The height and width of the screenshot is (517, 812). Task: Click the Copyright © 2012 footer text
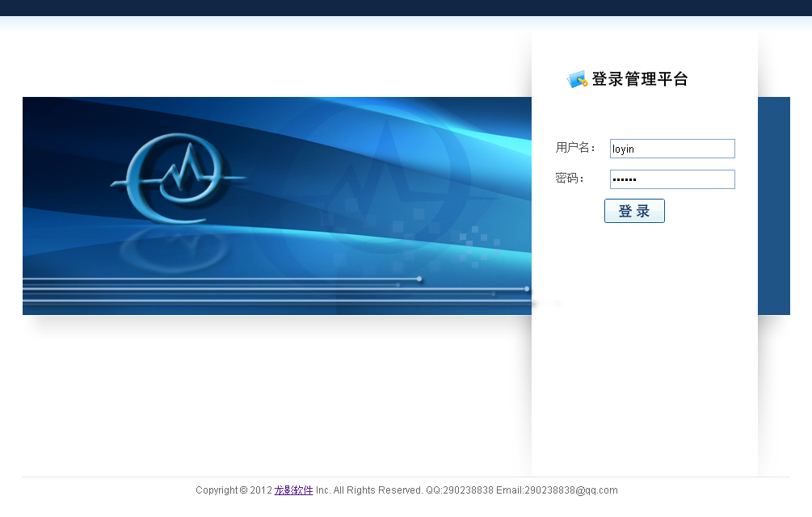click(x=234, y=490)
